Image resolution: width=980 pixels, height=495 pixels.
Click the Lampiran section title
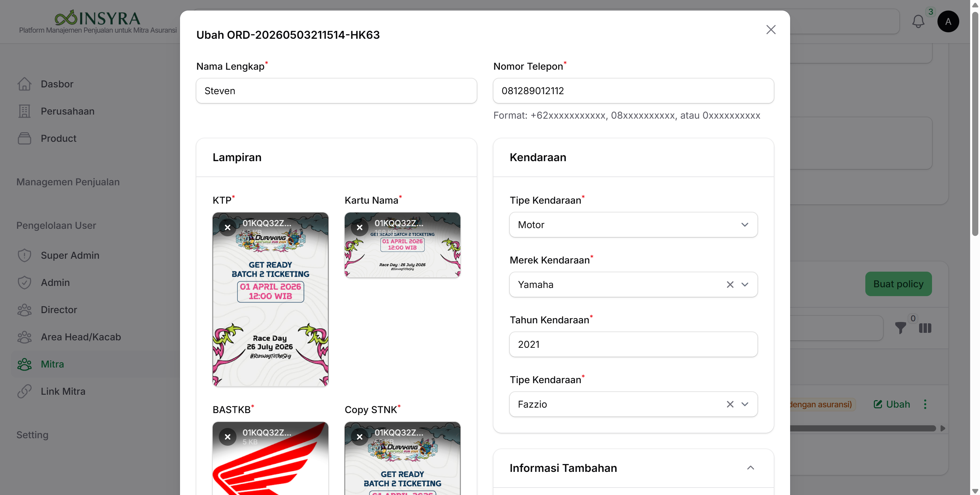[236, 157]
